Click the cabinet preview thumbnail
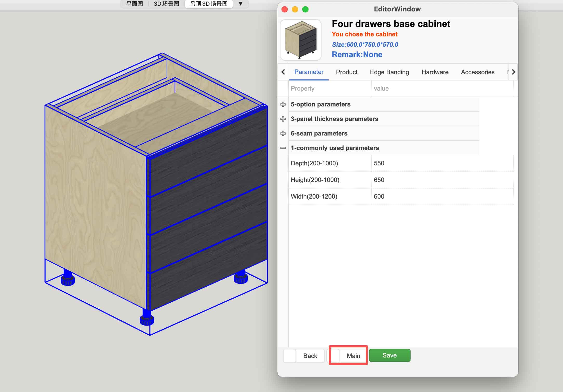This screenshot has width=563, height=392. pos(300,40)
